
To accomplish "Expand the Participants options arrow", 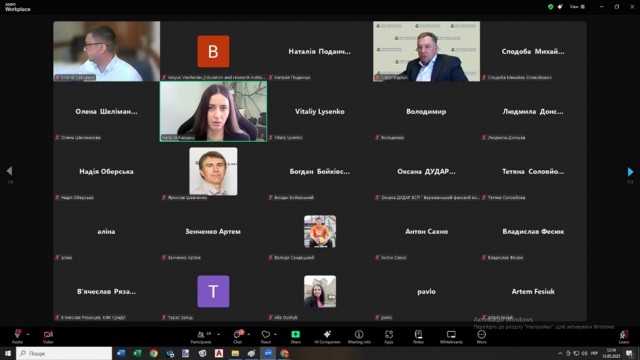I will (x=218, y=334).
